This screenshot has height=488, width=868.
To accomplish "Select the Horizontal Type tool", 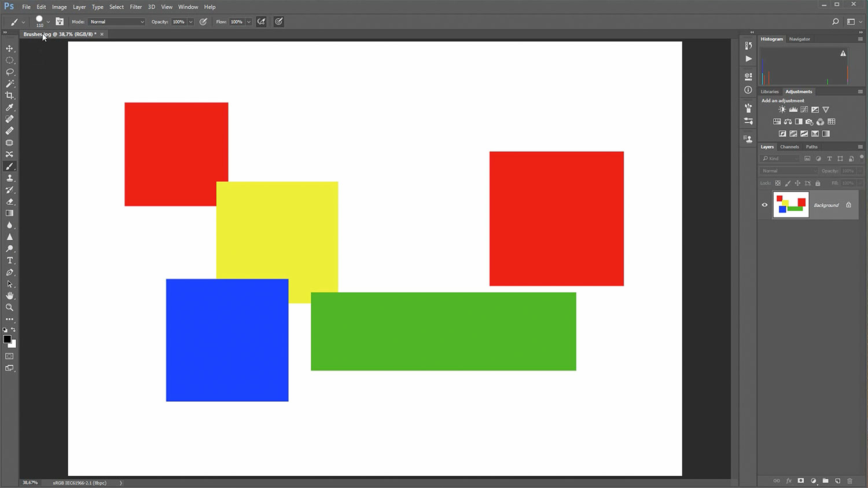I will (x=9, y=260).
